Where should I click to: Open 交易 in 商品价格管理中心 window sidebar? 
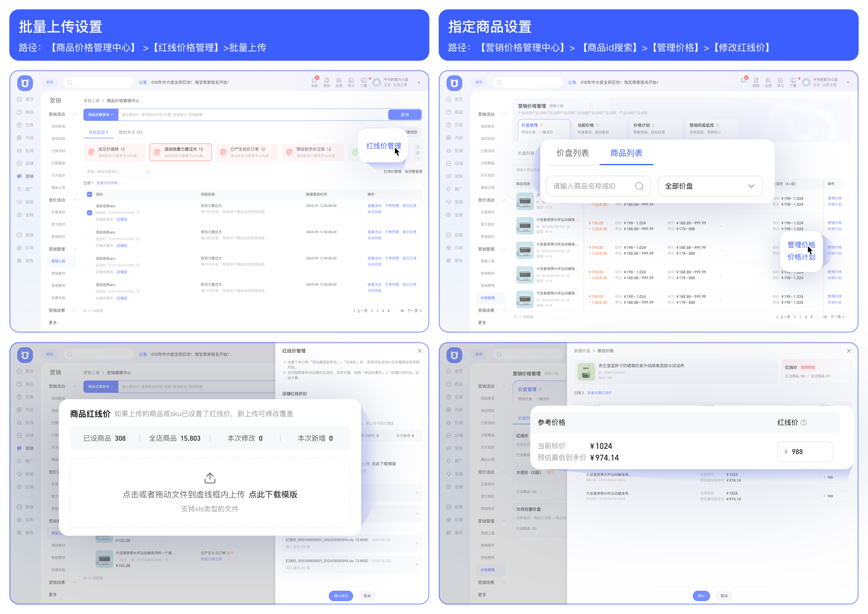tap(25, 125)
